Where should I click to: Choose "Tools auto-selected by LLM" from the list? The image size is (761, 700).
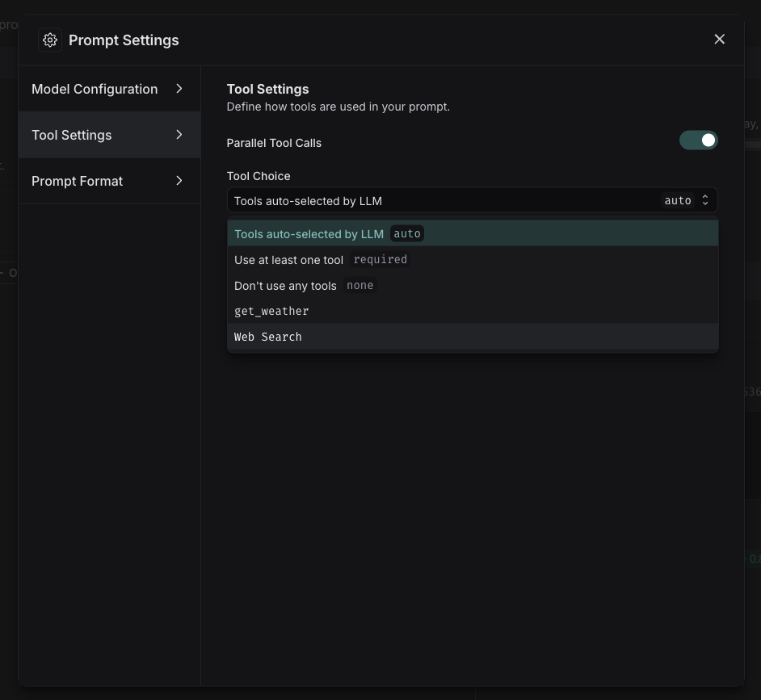[309, 234]
